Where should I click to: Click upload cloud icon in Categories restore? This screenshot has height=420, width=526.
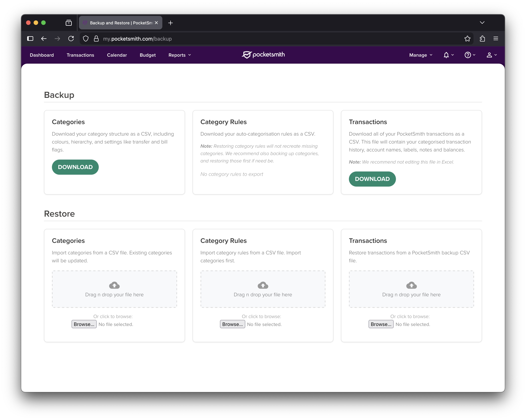(114, 285)
